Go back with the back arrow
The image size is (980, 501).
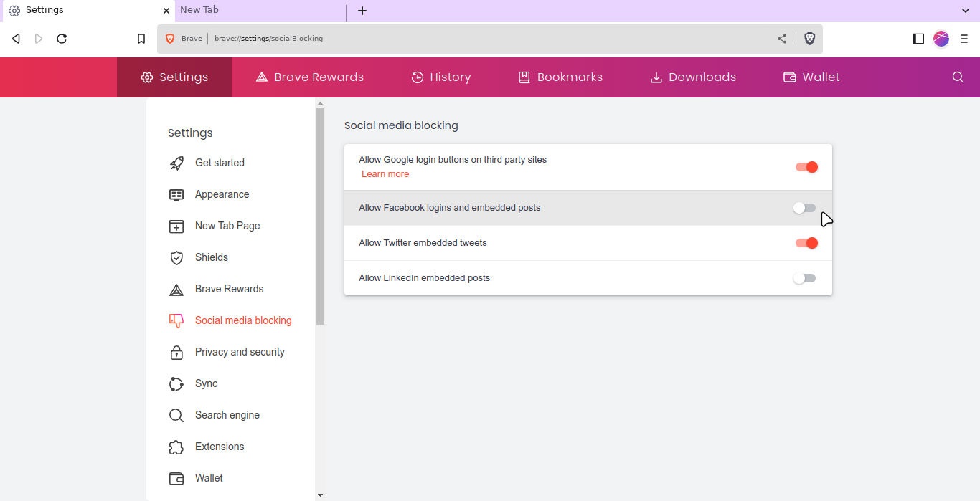(x=16, y=39)
